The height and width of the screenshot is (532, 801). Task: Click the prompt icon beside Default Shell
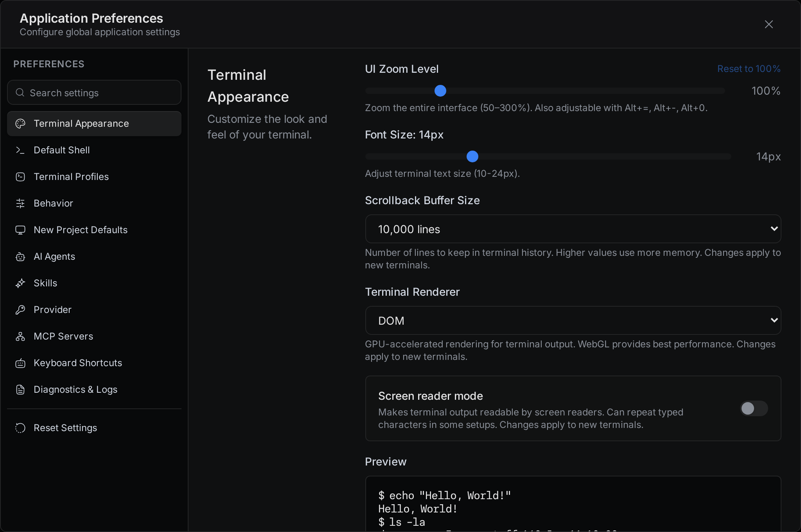point(20,150)
